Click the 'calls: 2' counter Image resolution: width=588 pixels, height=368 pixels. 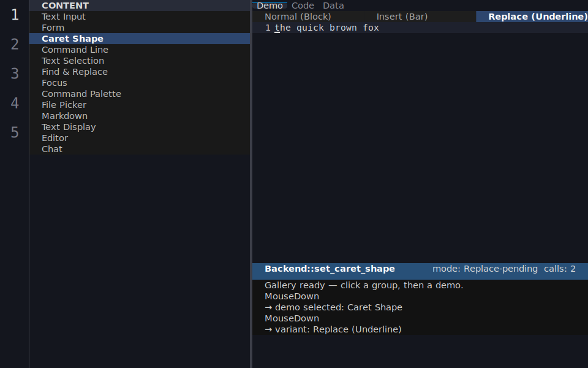(x=559, y=269)
